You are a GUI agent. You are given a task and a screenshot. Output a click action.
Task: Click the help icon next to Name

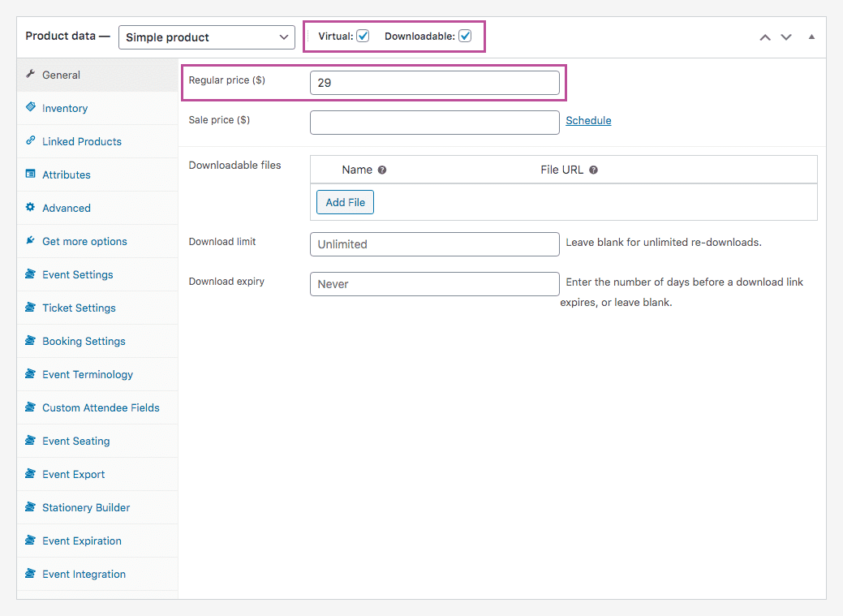point(382,170)
